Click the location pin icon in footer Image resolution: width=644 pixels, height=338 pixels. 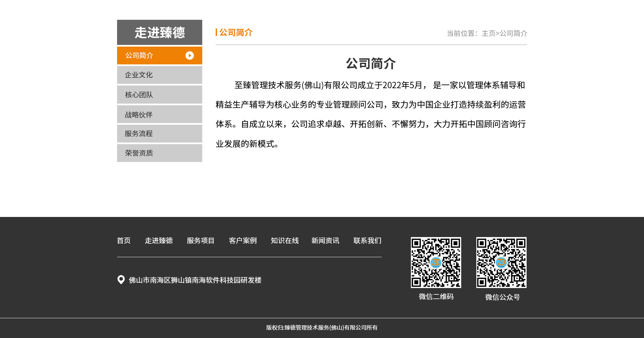click(121, 280)
